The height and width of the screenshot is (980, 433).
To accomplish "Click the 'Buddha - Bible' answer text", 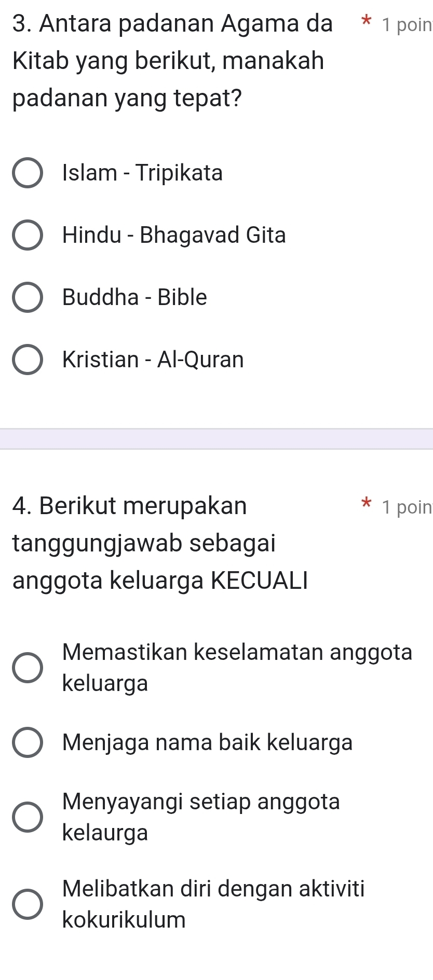I will click(x=134, y=297).
